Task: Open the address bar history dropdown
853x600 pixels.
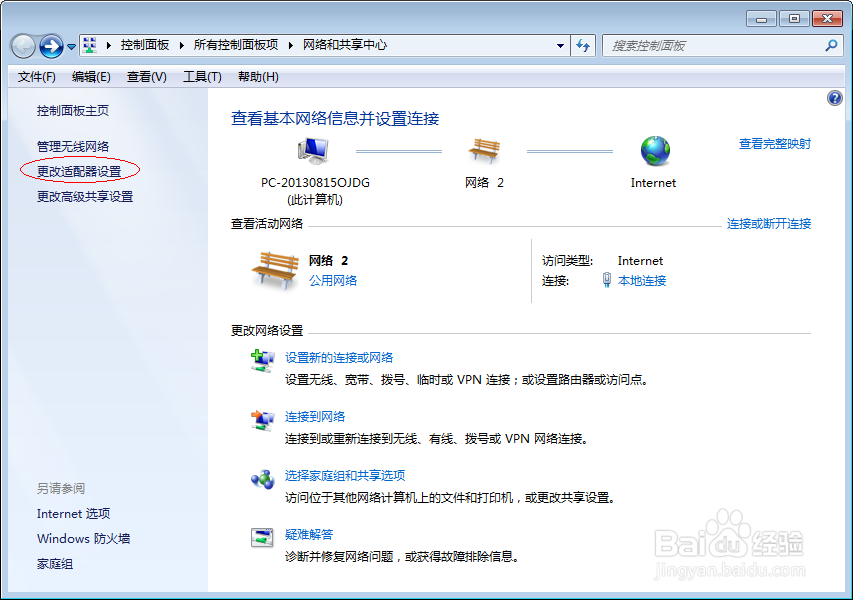Action: coord(561,45)
